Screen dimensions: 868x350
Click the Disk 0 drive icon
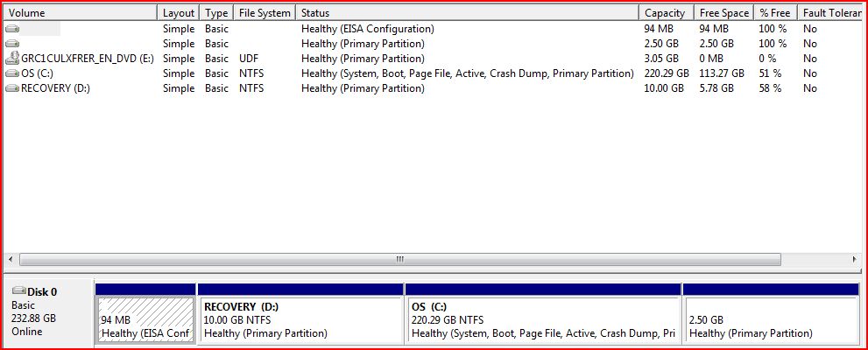coord(19,290)
